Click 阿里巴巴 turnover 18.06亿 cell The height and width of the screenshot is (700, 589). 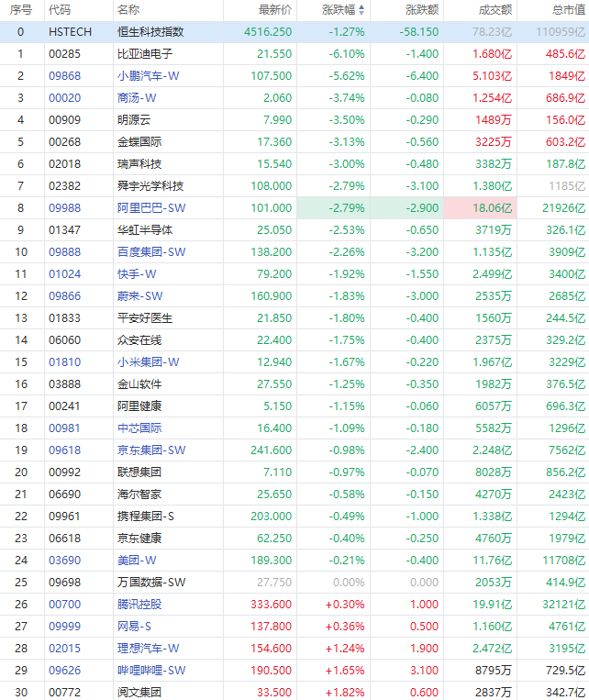(481, 208)
